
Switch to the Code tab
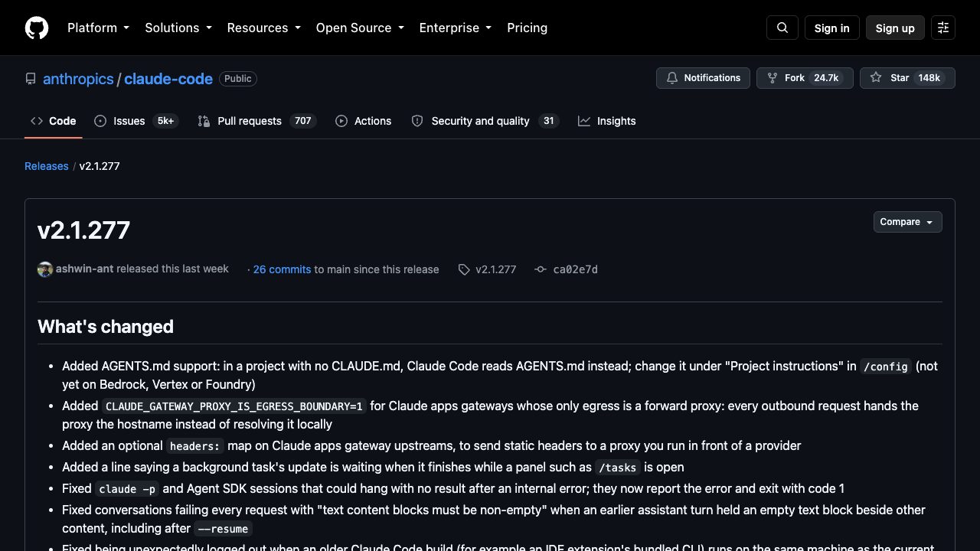tap(53, 121)
